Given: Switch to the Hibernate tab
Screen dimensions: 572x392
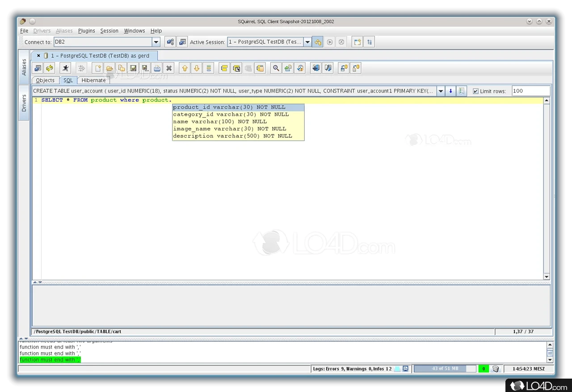Looking at the screenshot, I should (93, 80).
